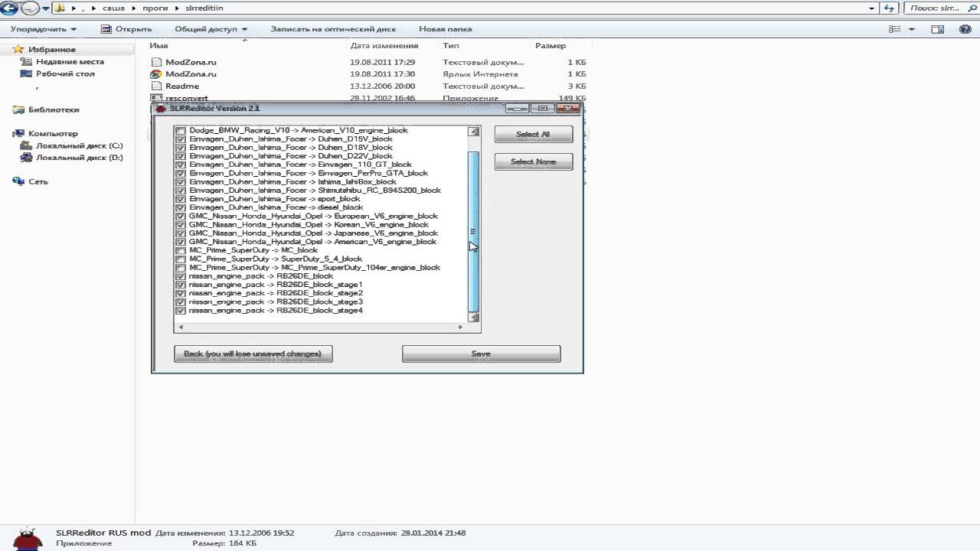Open the Упорядочить dropdown menu
Screen dimensions: 980x551
coord(44,29)
